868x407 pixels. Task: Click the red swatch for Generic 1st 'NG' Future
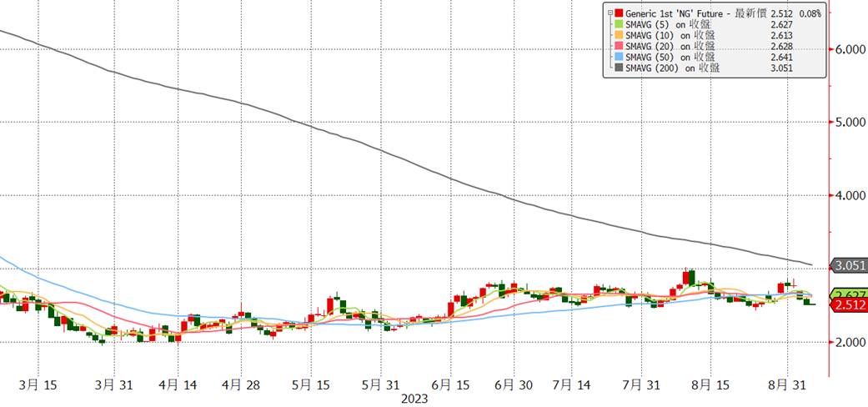point(619,13)
